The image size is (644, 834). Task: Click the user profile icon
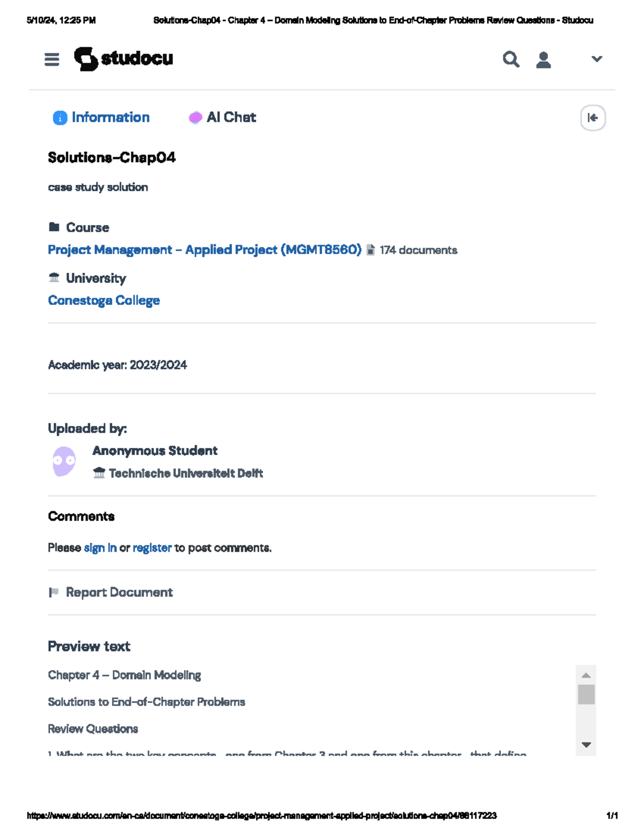pyautogui.click(x=544, y=60)
